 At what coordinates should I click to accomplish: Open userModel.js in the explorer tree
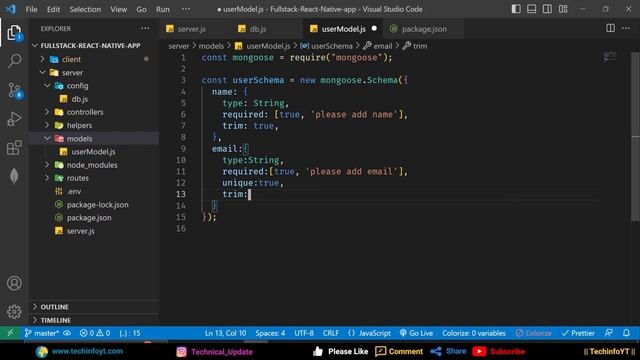[x=93, y=151]
